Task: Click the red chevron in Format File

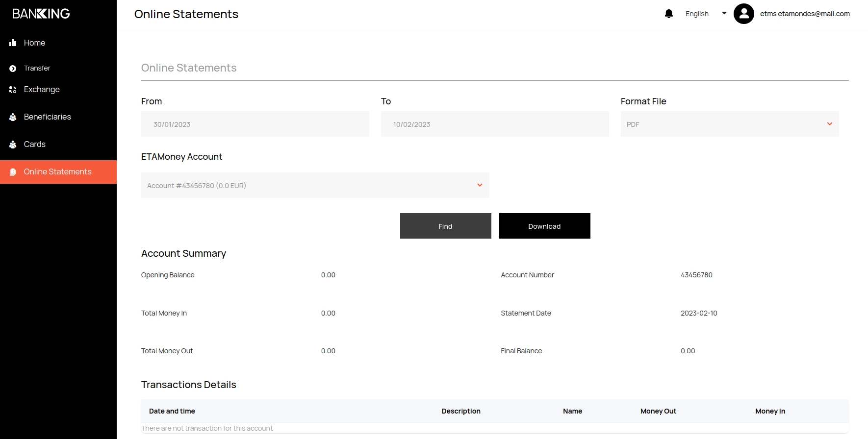Action: pos(830,124)
